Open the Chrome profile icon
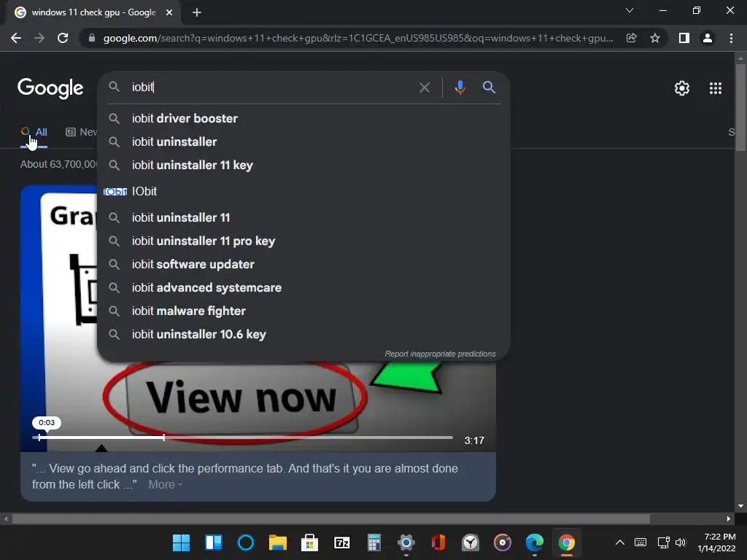 coord(708,38)
